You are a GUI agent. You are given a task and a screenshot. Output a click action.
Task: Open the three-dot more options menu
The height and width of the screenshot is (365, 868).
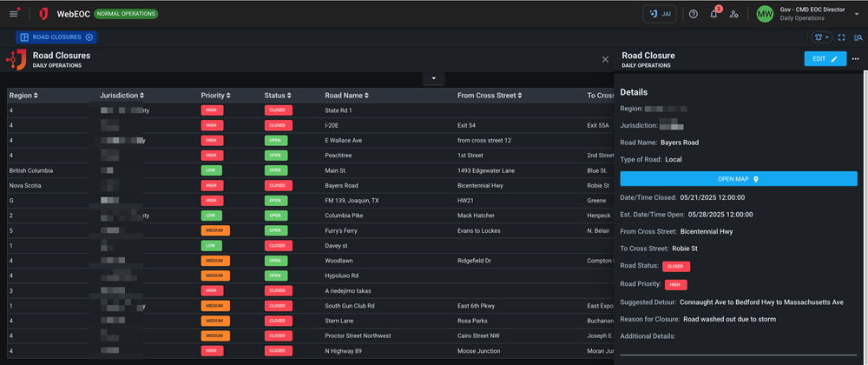pos(856,59)
